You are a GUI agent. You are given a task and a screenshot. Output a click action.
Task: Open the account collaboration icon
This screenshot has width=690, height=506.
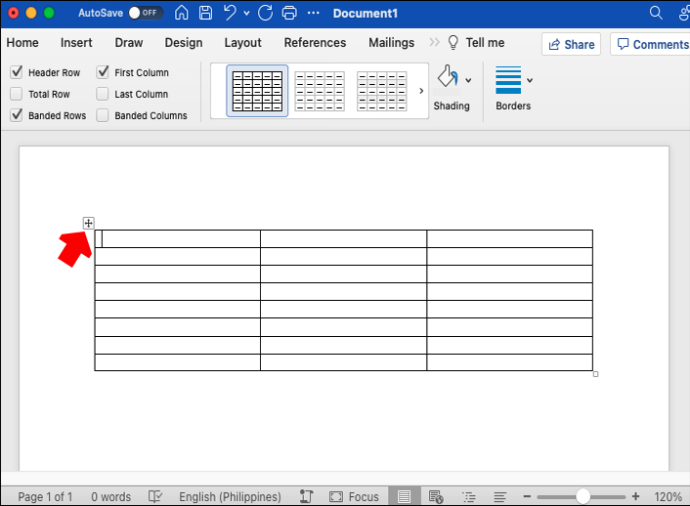click(x=684, y=13)
